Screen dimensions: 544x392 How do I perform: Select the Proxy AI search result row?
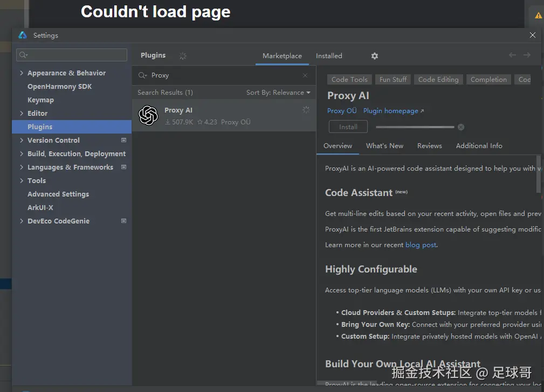point(224,115)
